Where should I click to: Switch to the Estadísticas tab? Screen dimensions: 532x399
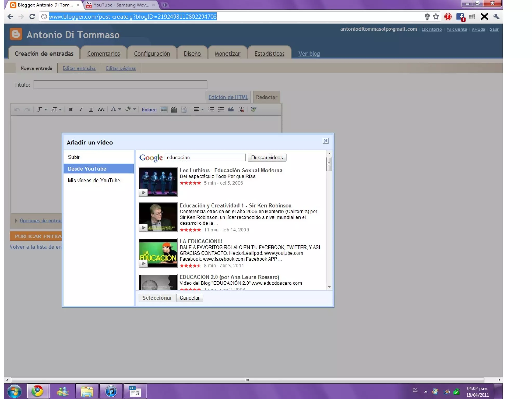[269, 54]
